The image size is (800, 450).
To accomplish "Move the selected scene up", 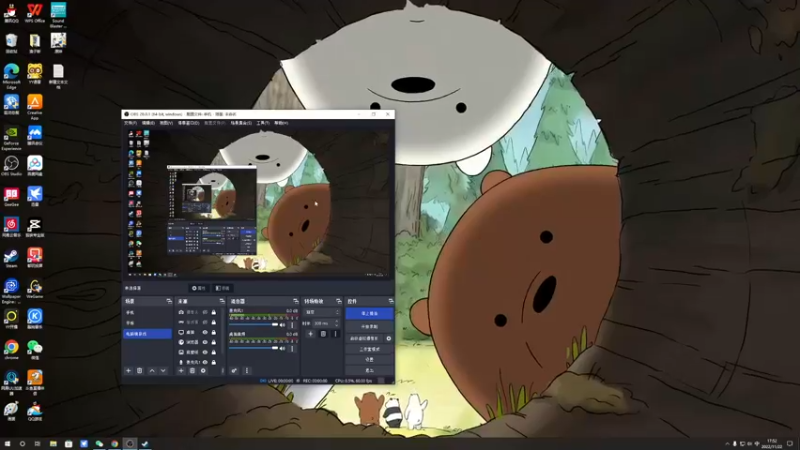I will tap(152, 371).
